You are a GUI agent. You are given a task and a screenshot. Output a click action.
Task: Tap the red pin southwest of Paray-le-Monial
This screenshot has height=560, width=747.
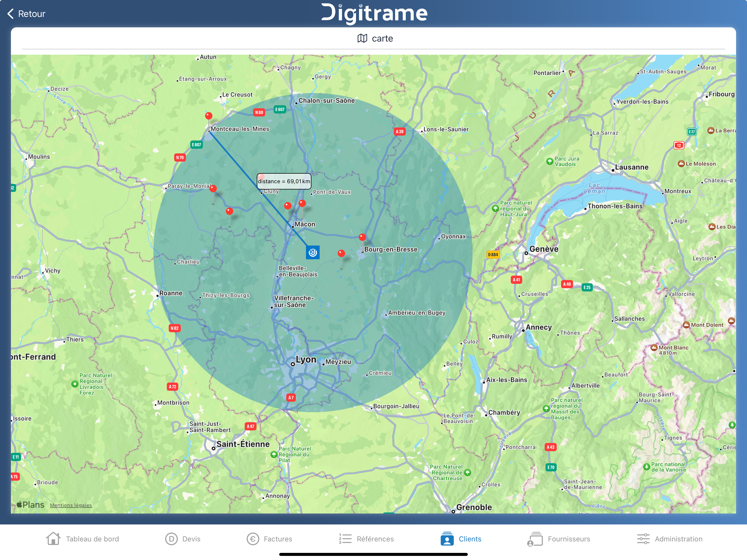coord(229,211)
